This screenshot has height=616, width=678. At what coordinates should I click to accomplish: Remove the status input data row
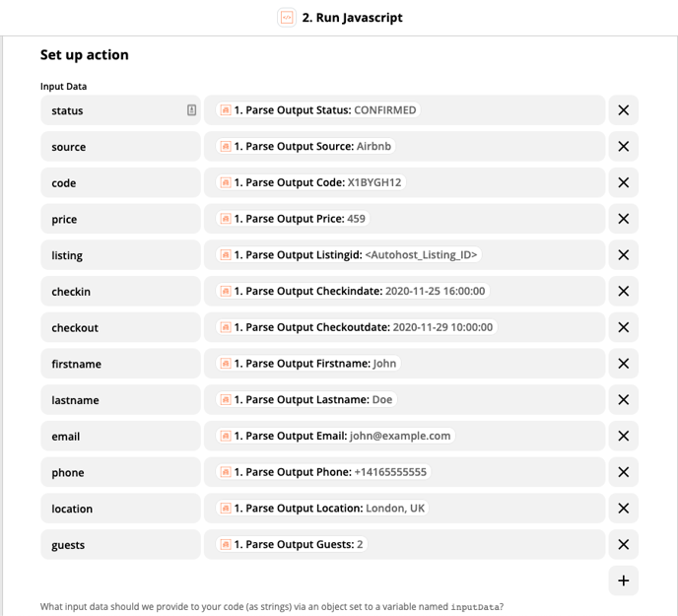coord(623,110)
